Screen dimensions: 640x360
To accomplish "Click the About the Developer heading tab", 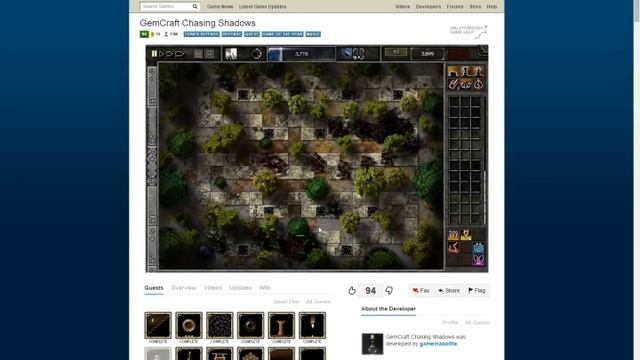I will click(x=388, y=309).
